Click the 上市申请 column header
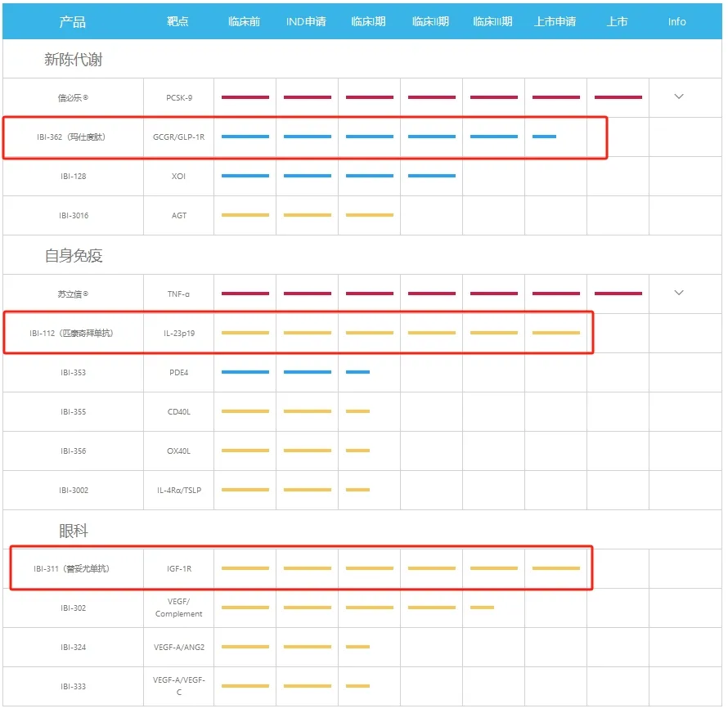Image resolution: width=728 pixels, height=713 pixels. click(555, 22)
